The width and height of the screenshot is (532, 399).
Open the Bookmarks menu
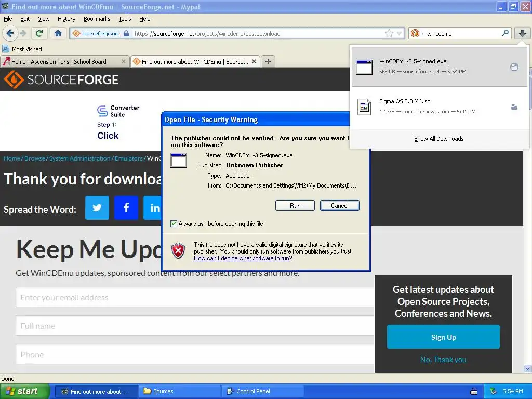(97, 19)
